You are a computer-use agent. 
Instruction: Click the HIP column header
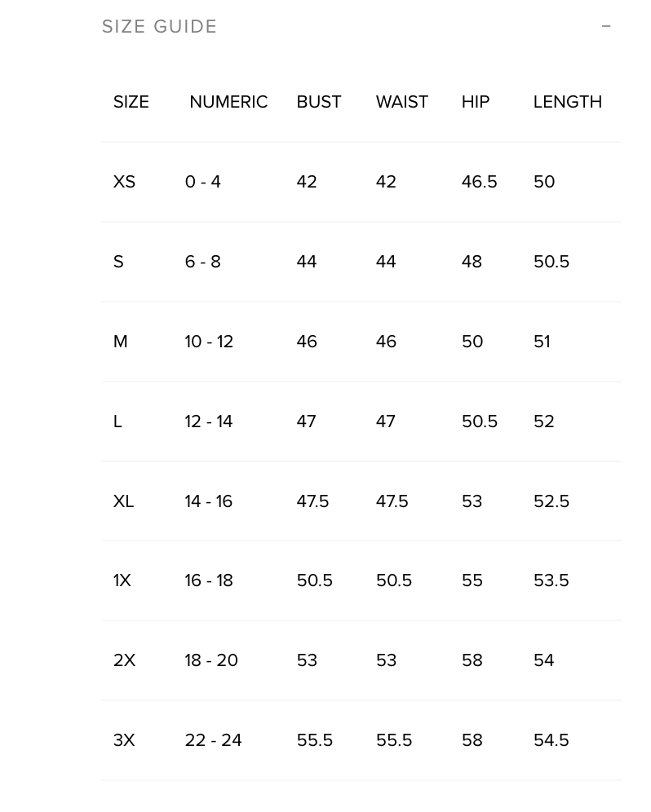pyautogui.click(x=476, y=102)
